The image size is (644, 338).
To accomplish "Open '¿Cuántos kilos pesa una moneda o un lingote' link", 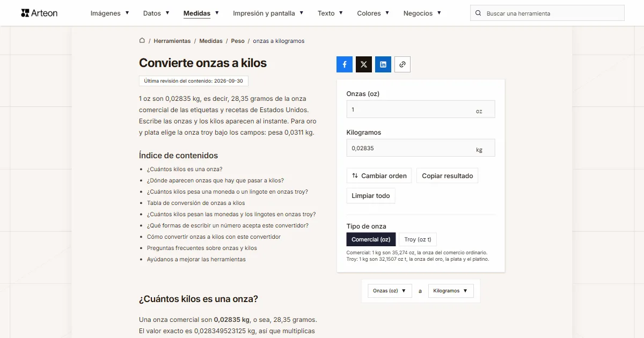I will pos(228,192).
